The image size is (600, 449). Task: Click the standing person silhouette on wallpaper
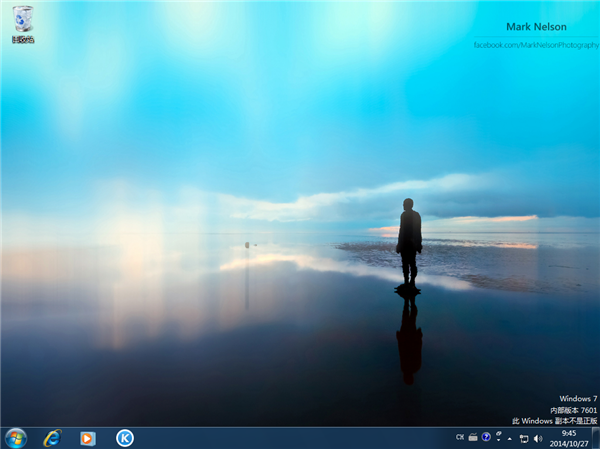[408, 240]
